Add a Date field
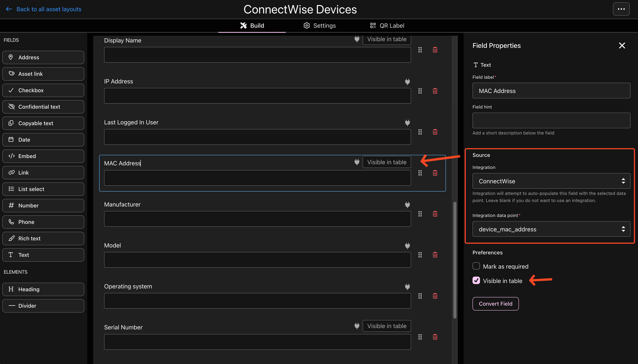Viewport: 638px width, 364px height. tap(43, 140)
